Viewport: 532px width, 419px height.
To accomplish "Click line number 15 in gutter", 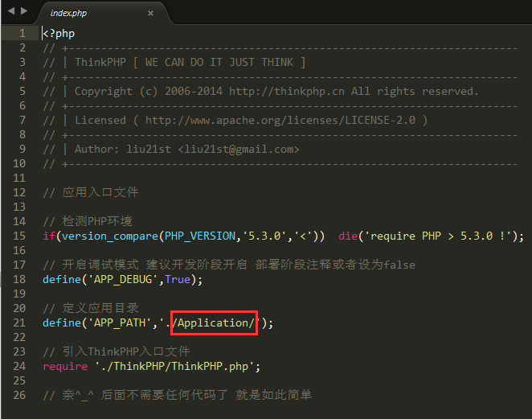I will (19, 236).
